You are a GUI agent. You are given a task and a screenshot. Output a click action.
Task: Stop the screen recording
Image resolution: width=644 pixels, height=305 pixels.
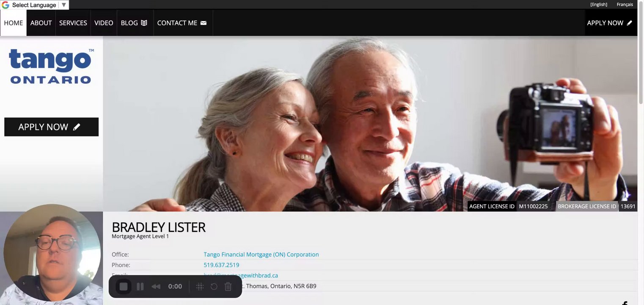tap(124, 287)
